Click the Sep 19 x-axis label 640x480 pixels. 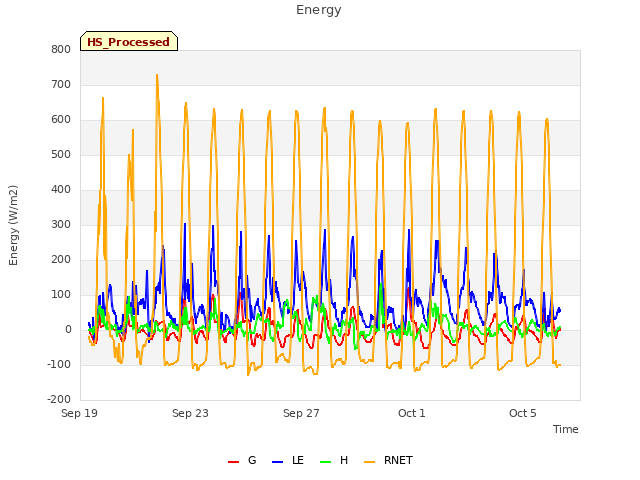pyautogui.click(x=80, y=413)
